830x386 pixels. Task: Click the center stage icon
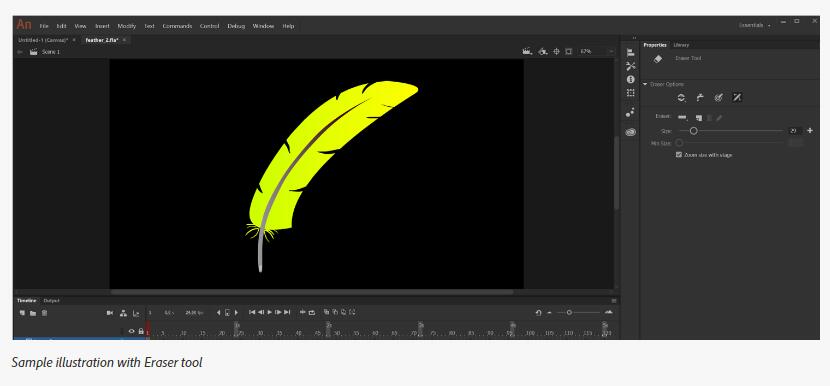(x=556, y=51)
